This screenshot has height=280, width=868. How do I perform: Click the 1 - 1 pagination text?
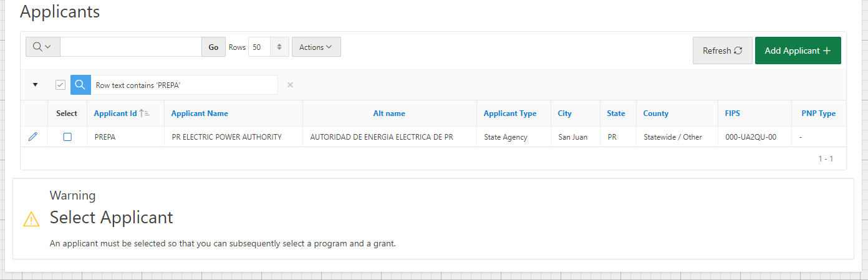pyautogui.click(x=826, y=159)
